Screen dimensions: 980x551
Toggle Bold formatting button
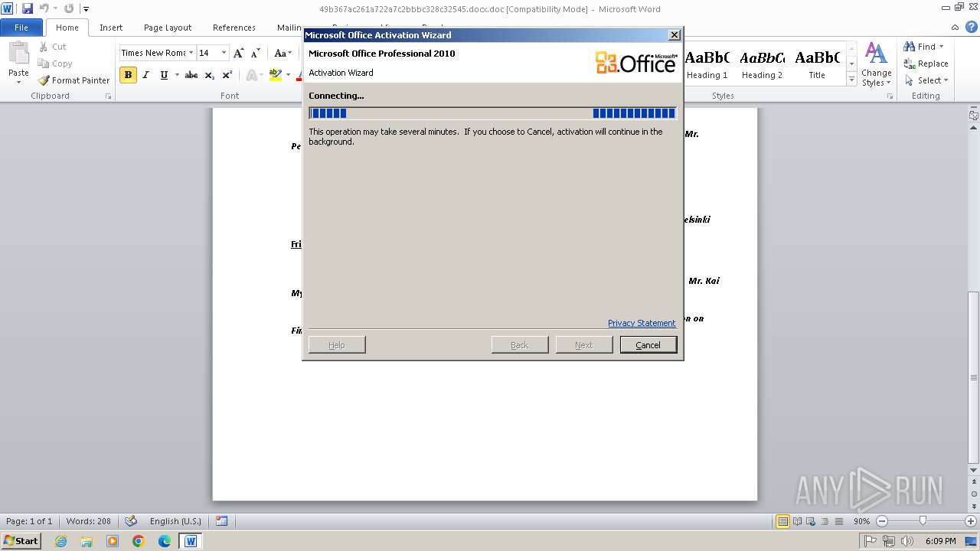point(128,75)
